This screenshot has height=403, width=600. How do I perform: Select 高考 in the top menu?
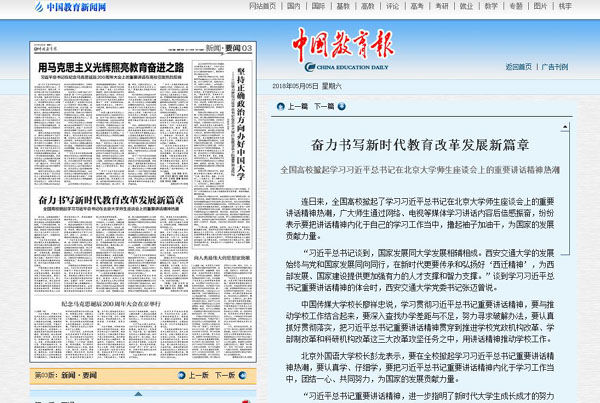click(417, 6)
